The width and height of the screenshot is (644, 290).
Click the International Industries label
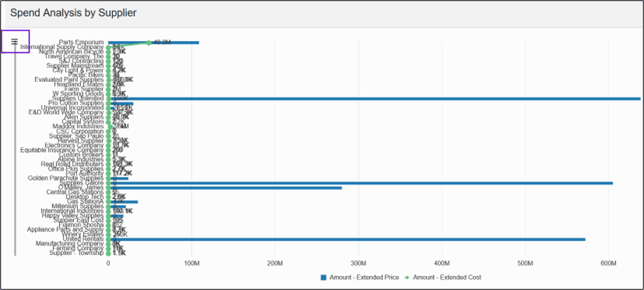pyautogui.click(x=72, y=211)
